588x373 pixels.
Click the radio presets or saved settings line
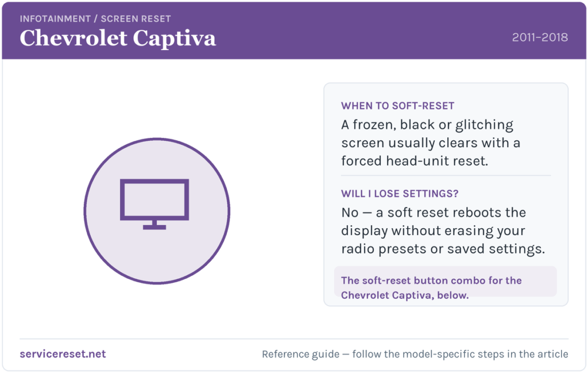443,249
